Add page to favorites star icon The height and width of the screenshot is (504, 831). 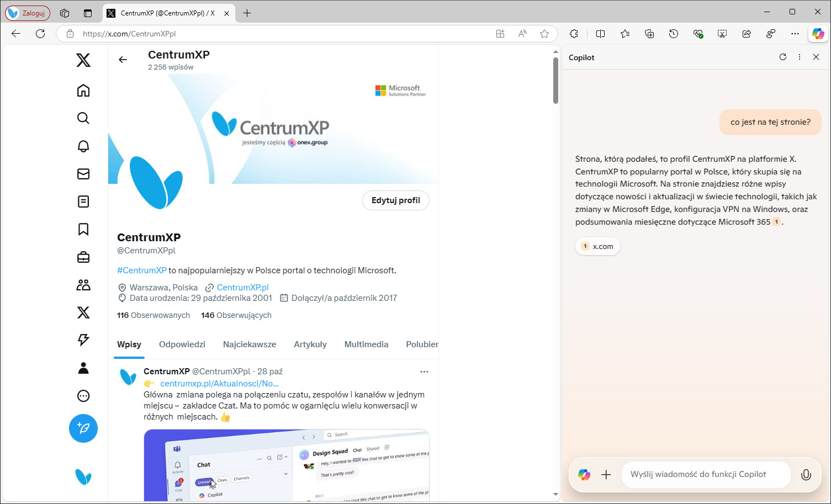point(544,34)
